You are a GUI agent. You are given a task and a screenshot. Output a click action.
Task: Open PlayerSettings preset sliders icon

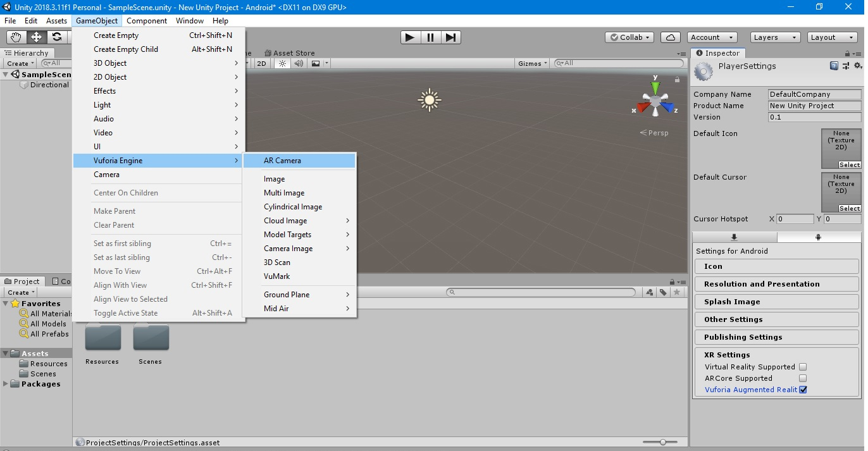click(846, 66)
